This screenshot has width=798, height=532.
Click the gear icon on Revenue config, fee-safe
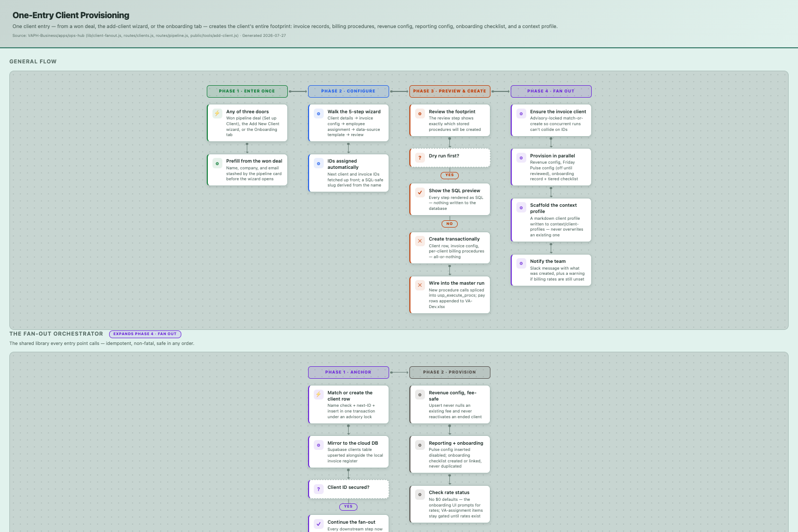point(420,394)
